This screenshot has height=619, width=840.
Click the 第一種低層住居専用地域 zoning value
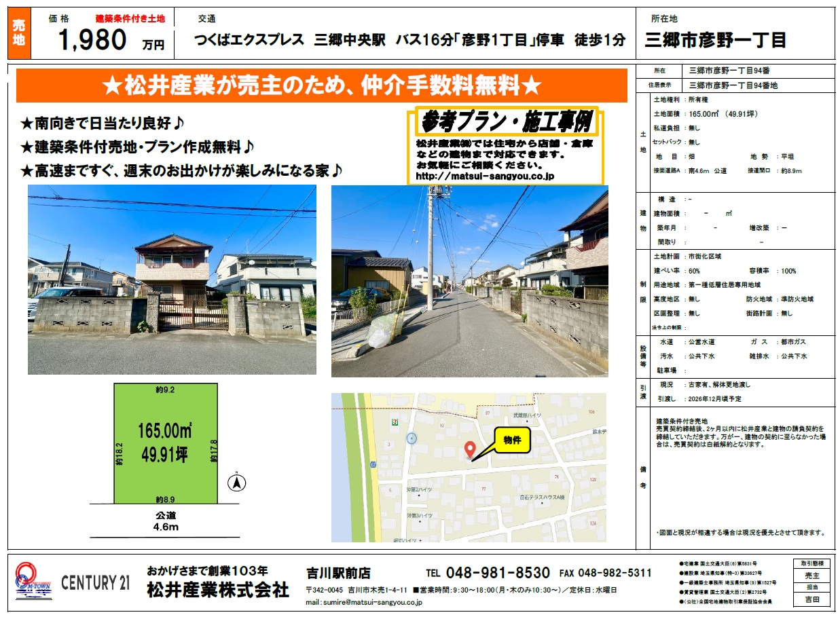[725, 285]
